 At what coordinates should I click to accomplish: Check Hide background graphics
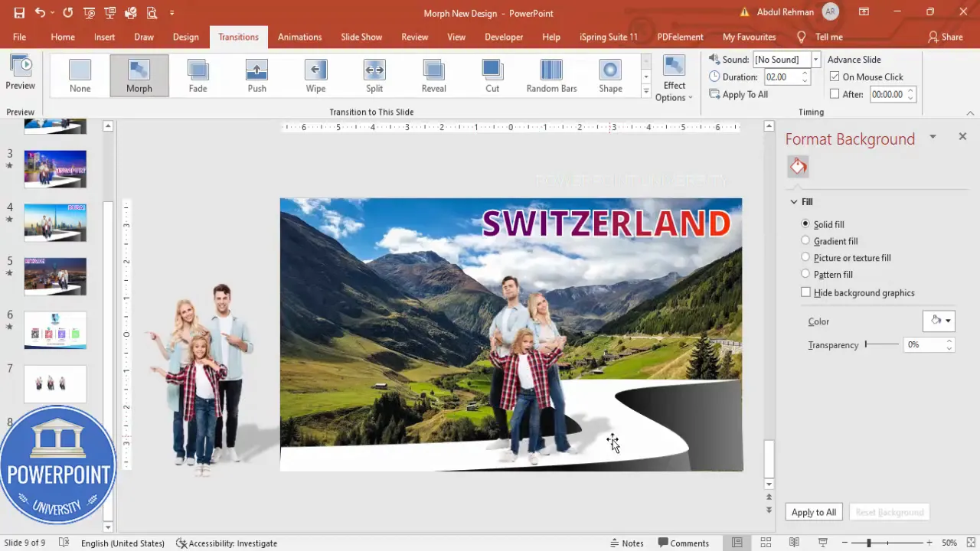[x=805, y=292]
